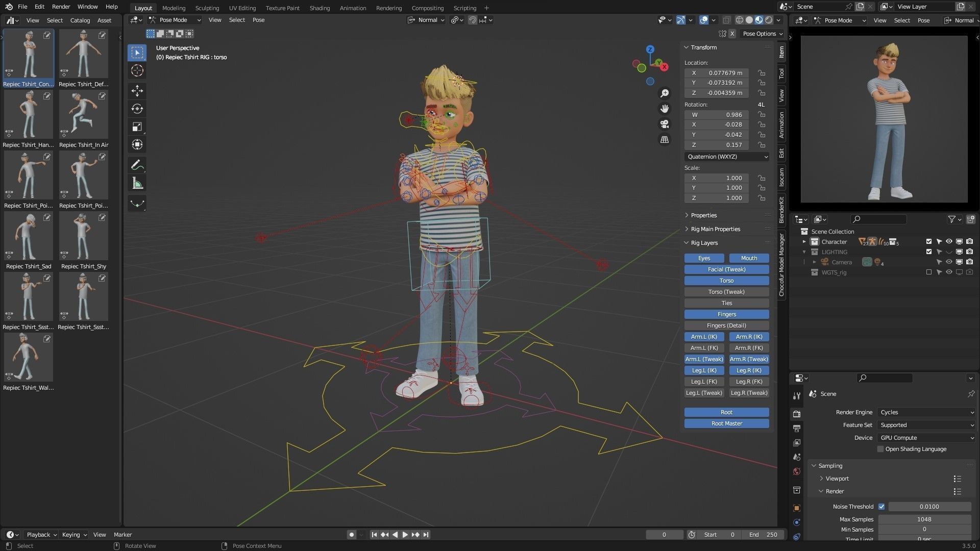Toggle Noise Threshold checkbox
The image size is (980, 551).
(x=881, y=507)
